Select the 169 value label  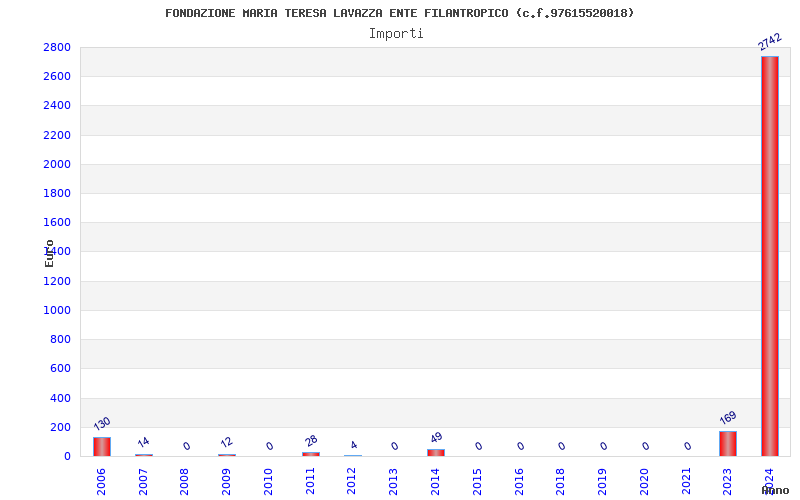pyautogui.click(x=728, y=418)
